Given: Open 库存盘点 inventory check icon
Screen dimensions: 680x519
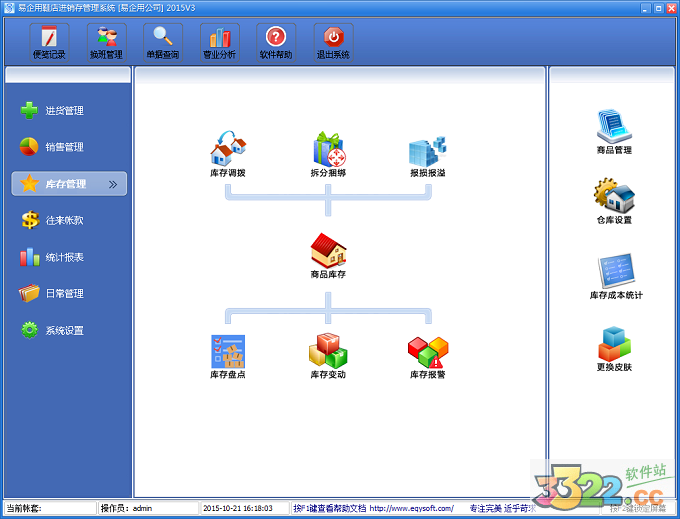Looking at the screenshot, I should point(228,356).
